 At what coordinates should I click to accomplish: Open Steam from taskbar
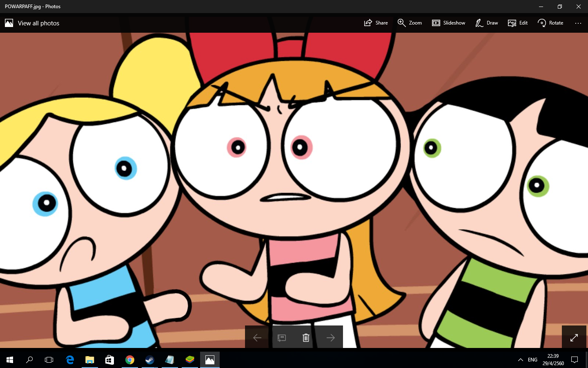click(150, 360)
